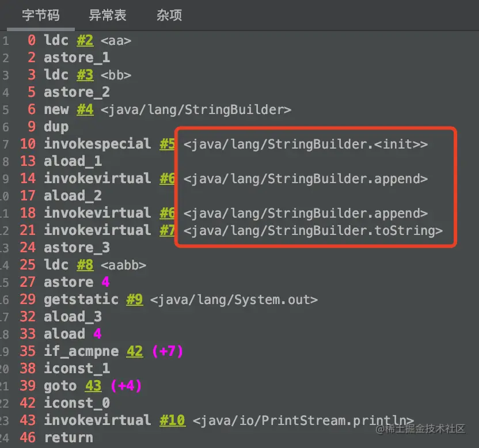Viewport: 479px width, 448px height.
Task: Select the astore_1 instruction
Action: tap(77, 58)
